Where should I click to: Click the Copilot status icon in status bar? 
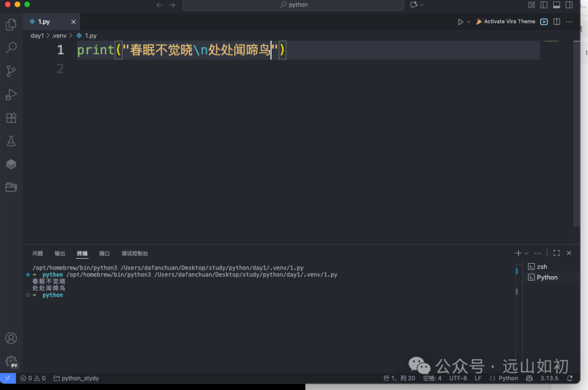529,378
